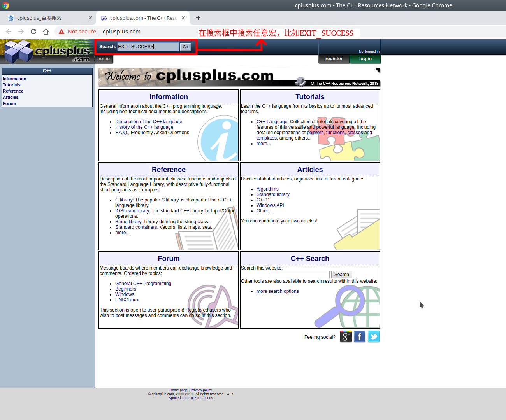Open the Other... articles link

264,211
